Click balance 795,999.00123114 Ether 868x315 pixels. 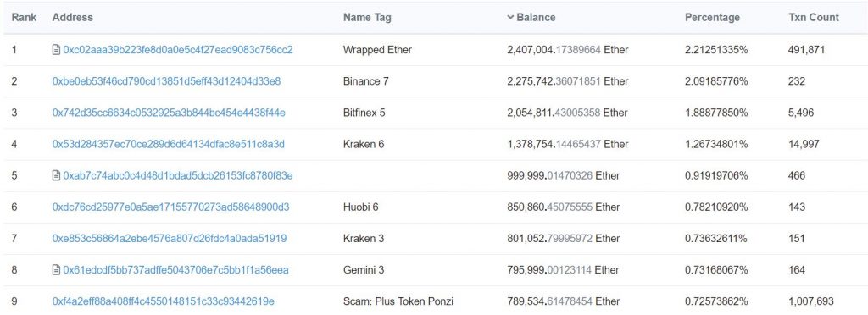pyautogui.click(x=564, y=270)
